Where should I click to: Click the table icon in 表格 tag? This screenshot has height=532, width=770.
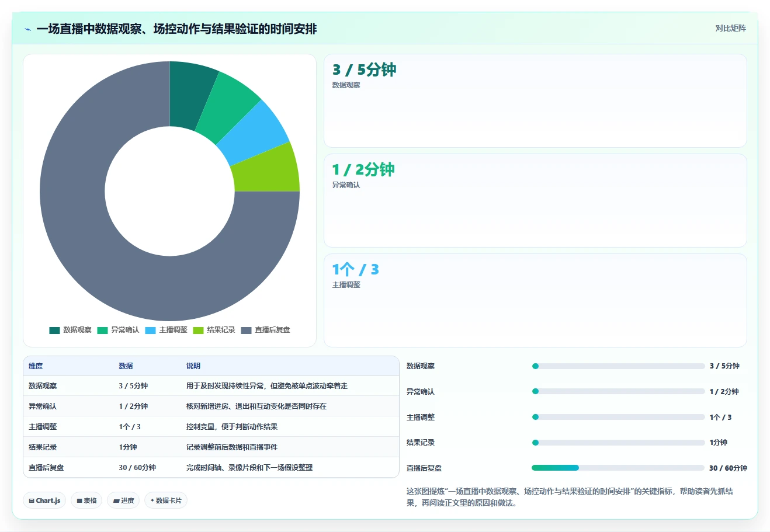(x=79, y=501)
